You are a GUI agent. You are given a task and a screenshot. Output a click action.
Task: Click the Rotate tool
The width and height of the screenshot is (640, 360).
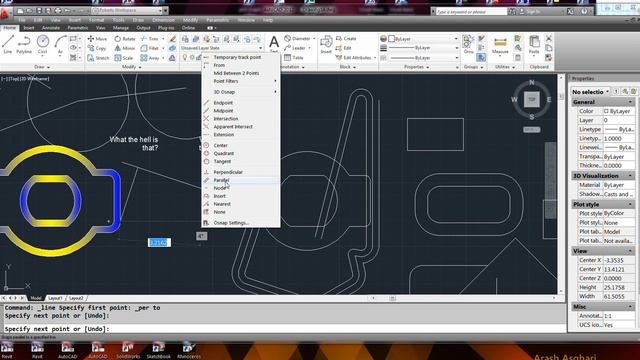tap(125, 39)
